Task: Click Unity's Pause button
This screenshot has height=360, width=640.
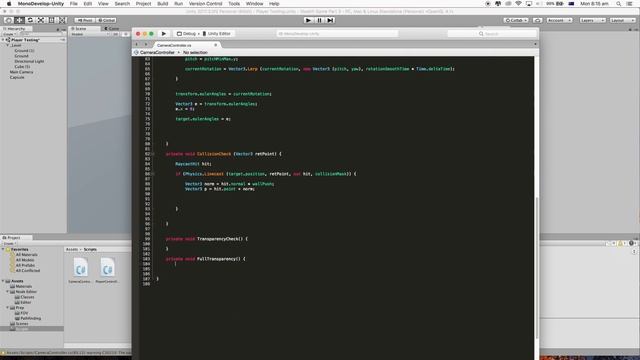Action: [x=319, y=20]
